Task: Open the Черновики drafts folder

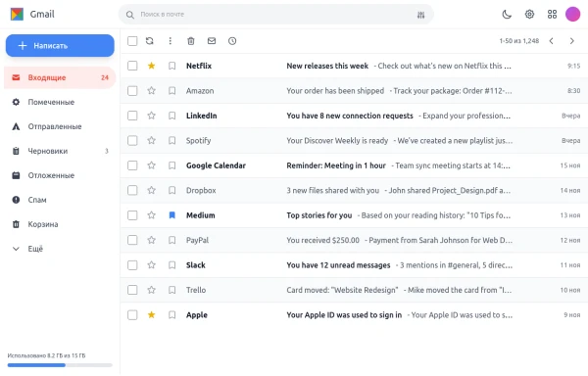Action: click(x=60, y=151)
